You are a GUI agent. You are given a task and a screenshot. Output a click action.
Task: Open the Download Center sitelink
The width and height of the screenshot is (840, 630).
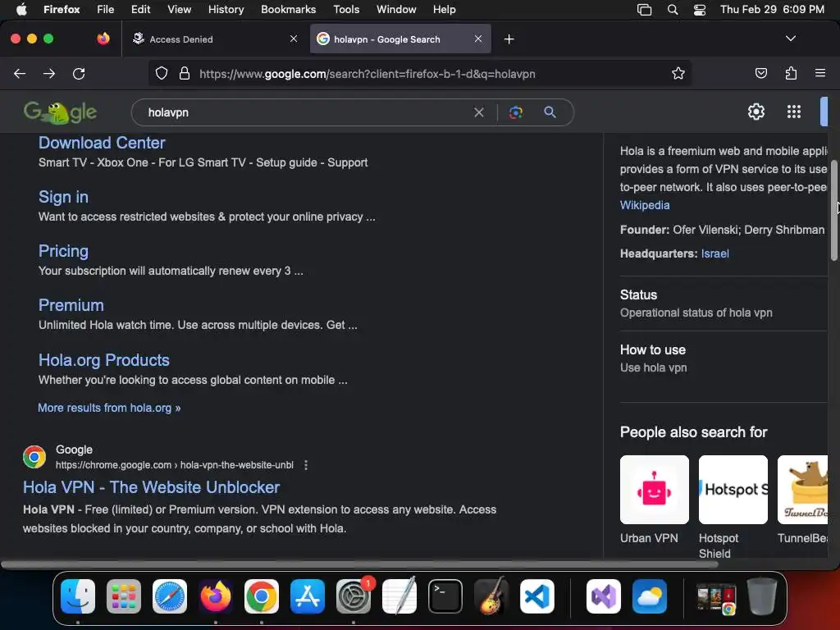[x=102, y=143]
